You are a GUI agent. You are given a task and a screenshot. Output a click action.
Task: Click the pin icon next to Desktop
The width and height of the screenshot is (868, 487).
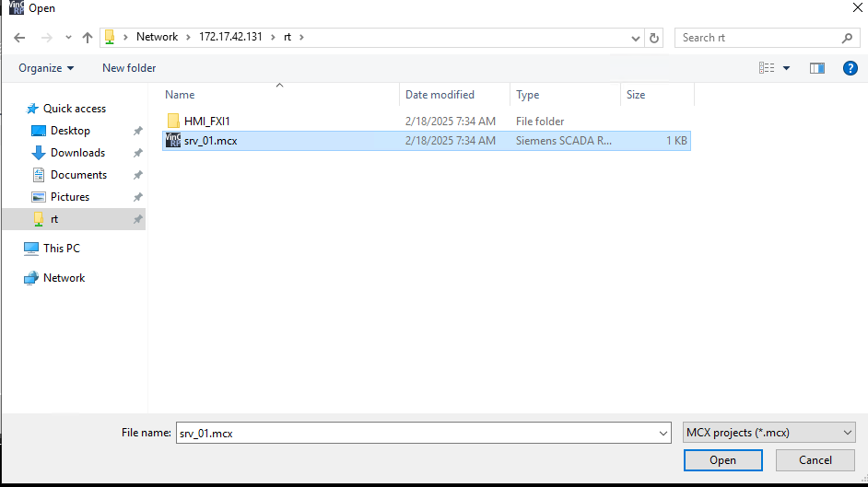[137, 131]
